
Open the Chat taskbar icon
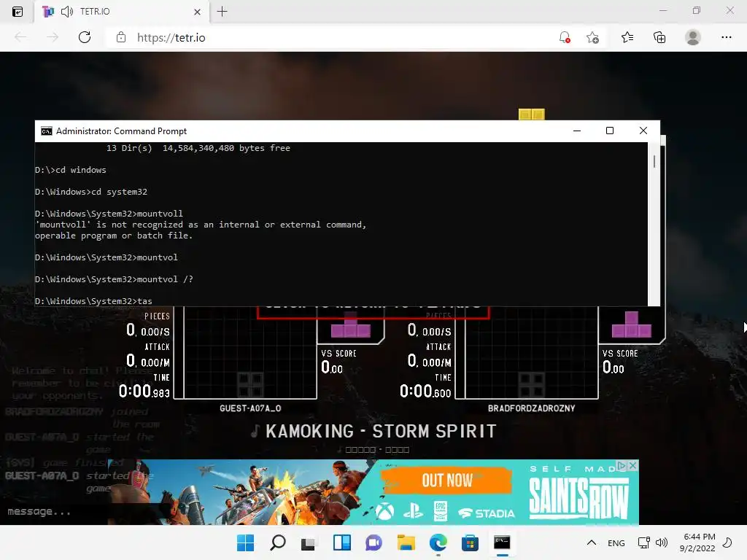373,542
